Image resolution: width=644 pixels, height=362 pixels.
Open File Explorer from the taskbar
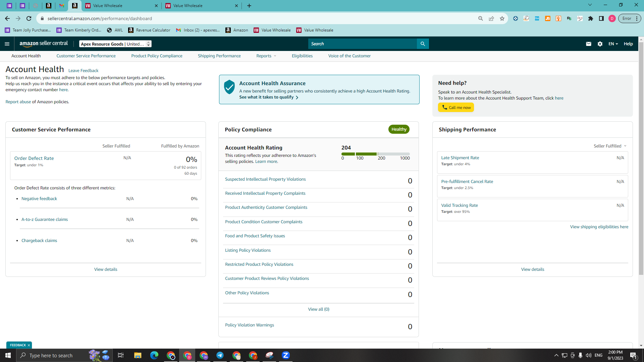[x=138, y=355]
